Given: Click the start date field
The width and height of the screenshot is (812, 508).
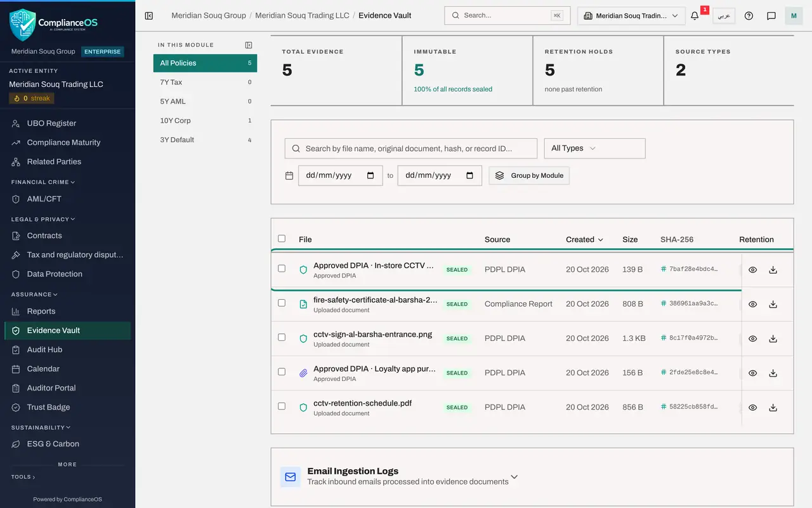Looking at the screenshot, I should [341, 175].
